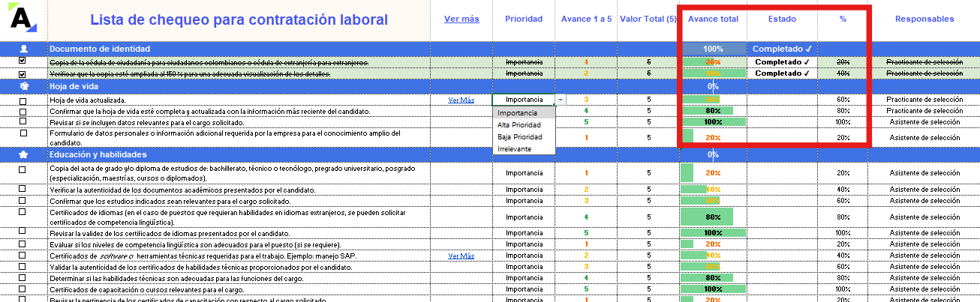Click the 'Hoja de vida actualizada.' text cell
Viewport: 980px width, 302px height.
tap(88, 100)
